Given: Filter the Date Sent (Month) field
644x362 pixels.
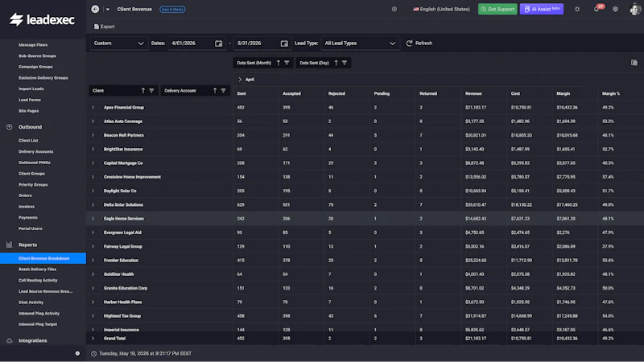Looking at the screenshot, I should point(287,63).
